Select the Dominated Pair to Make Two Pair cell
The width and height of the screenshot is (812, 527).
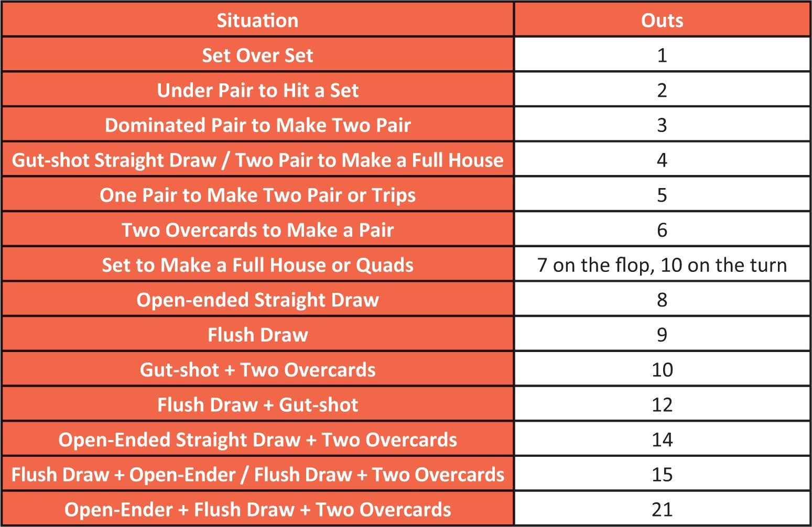coord(257,125)
